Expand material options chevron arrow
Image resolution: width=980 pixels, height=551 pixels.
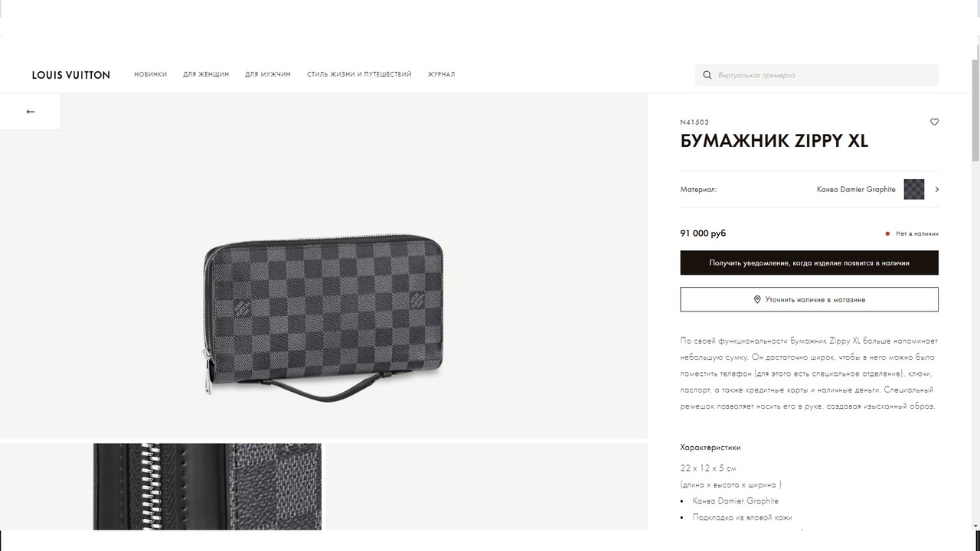pyautogui.click(x=936, y=189)
